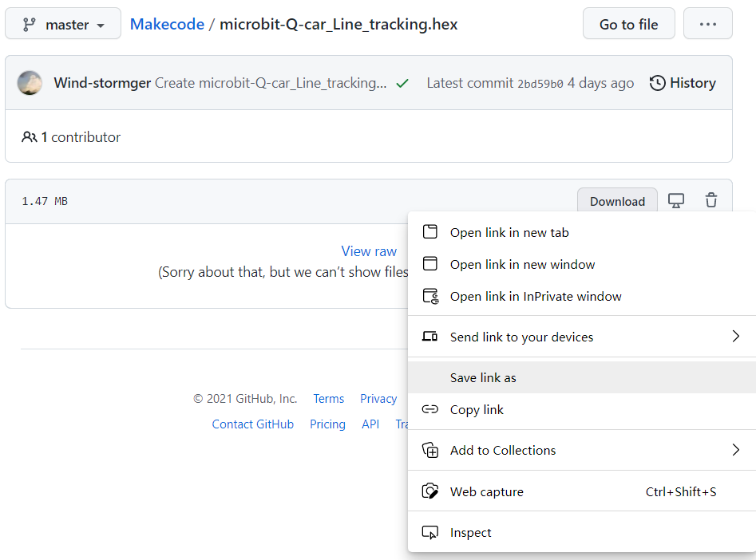The width and height of the screenshot is (756, 560).
Task: Open the commit message 'Create microbit-Q-car_Line_tracking...'
Action: (x=271, y=83)
